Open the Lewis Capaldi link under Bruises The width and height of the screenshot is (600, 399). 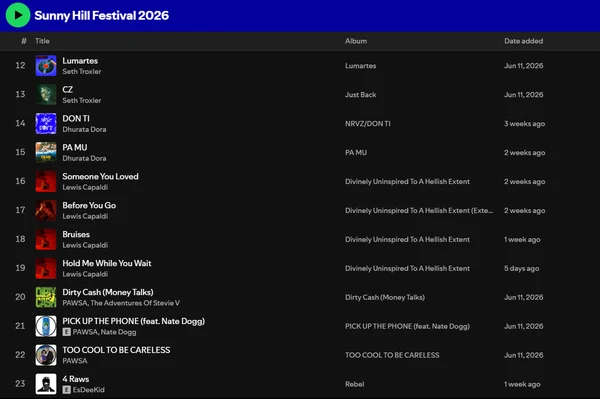(x=85, y=245)
